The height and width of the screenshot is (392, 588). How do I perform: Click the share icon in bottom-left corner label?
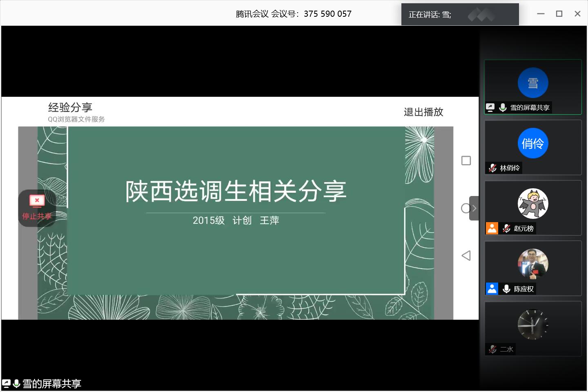pyautogui.click(x=6, y=383)
